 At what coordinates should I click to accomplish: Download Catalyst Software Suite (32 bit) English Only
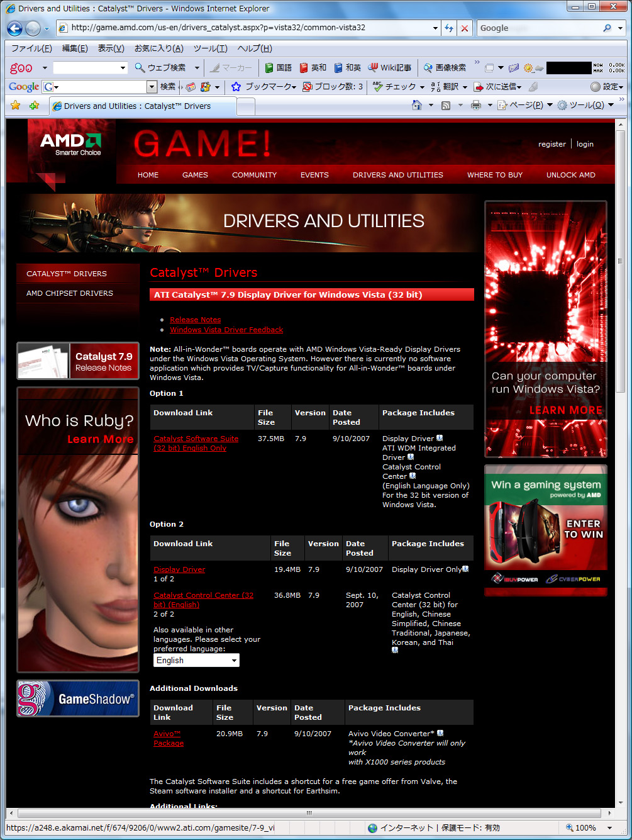196,443
